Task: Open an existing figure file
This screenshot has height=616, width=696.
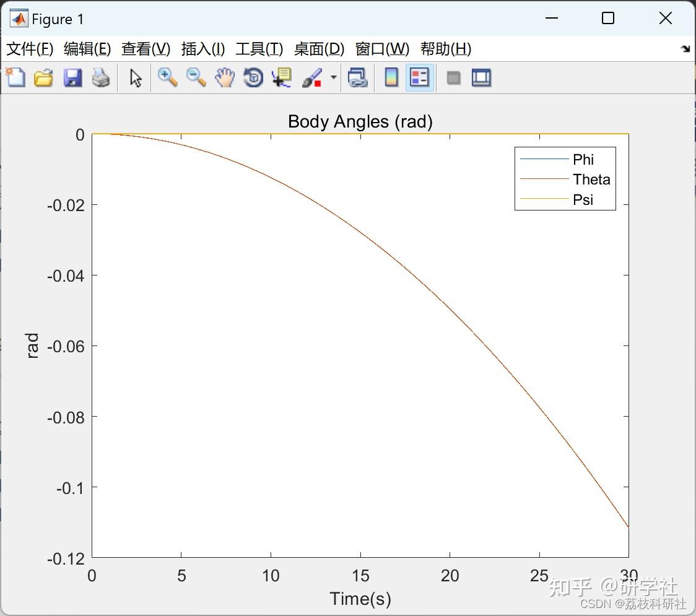Action: click(43, 77)
